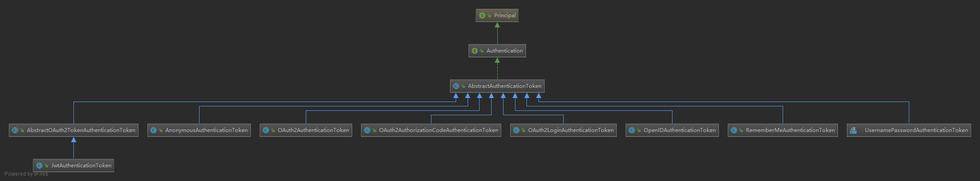This screenshot has height=181, width=980.
Task: Click the JwtAuthenticationToken visibility lock icon
Action: tap(46, 166)
